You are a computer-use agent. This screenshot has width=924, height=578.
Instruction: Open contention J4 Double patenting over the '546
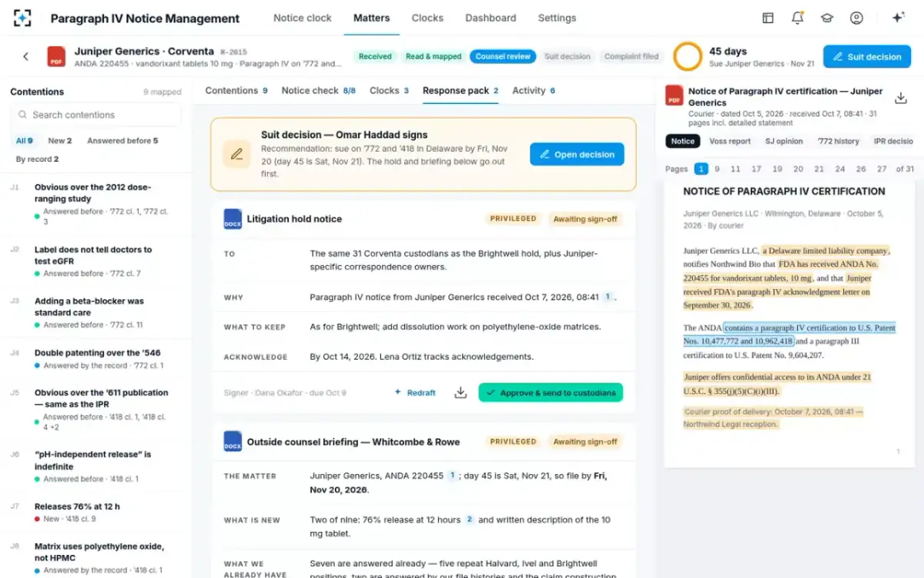(95, 359)
